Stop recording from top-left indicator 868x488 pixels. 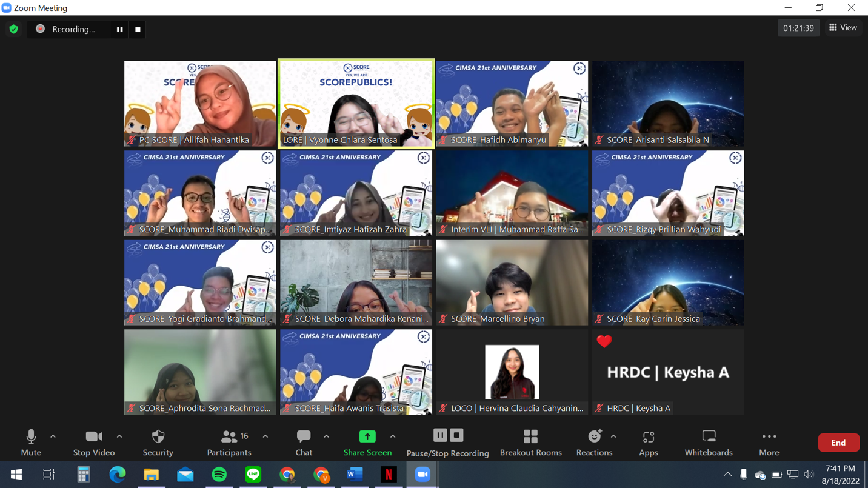(x=138, y=29)
